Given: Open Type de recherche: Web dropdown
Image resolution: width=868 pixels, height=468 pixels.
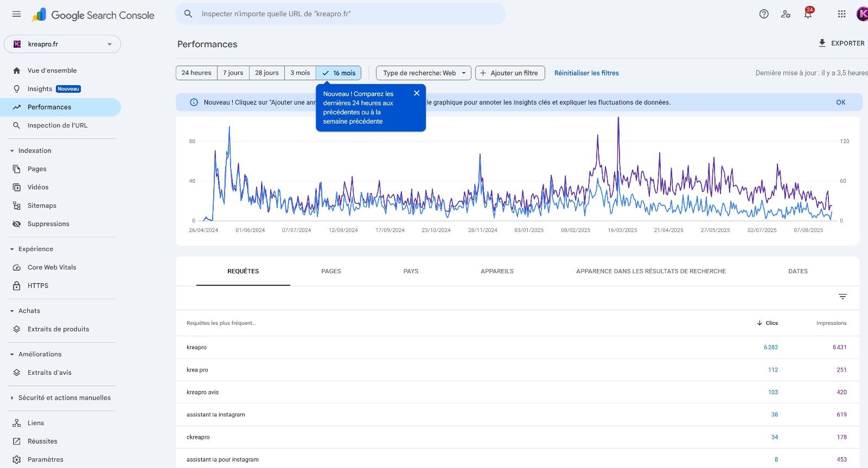Looking at the screenshot, I should pos(424,73).
